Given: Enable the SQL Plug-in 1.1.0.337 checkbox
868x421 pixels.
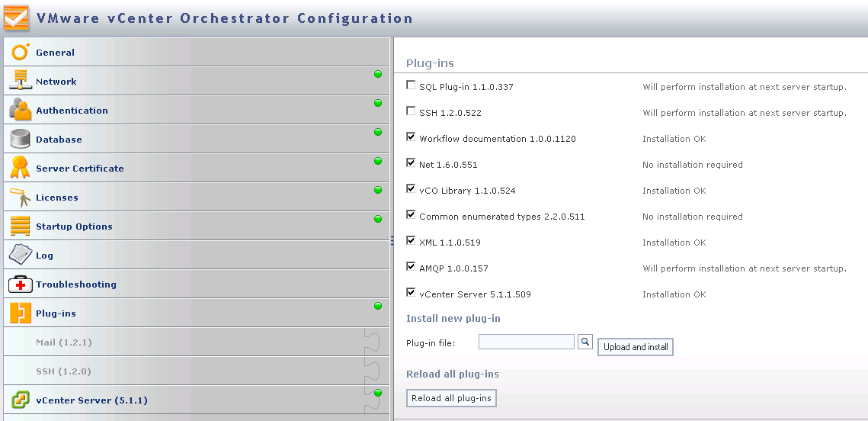Looking at the screenshot, I should click(x=412, y=85).
